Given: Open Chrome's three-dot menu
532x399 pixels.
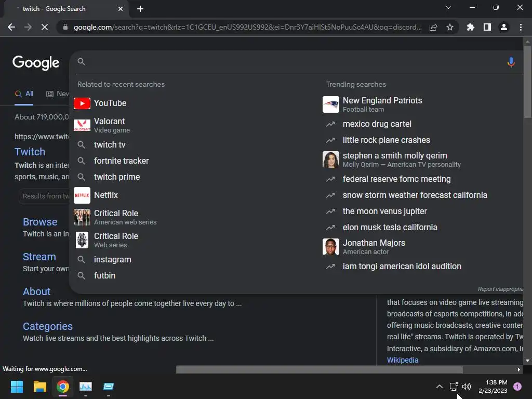Looking at the screenshot, I should pos(521,27).
